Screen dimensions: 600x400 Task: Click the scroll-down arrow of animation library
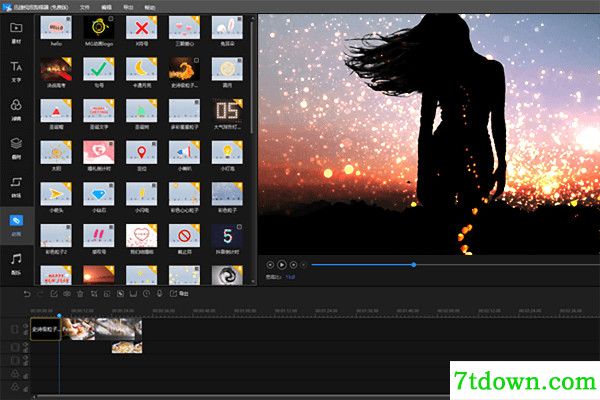(x=252, y=282)
